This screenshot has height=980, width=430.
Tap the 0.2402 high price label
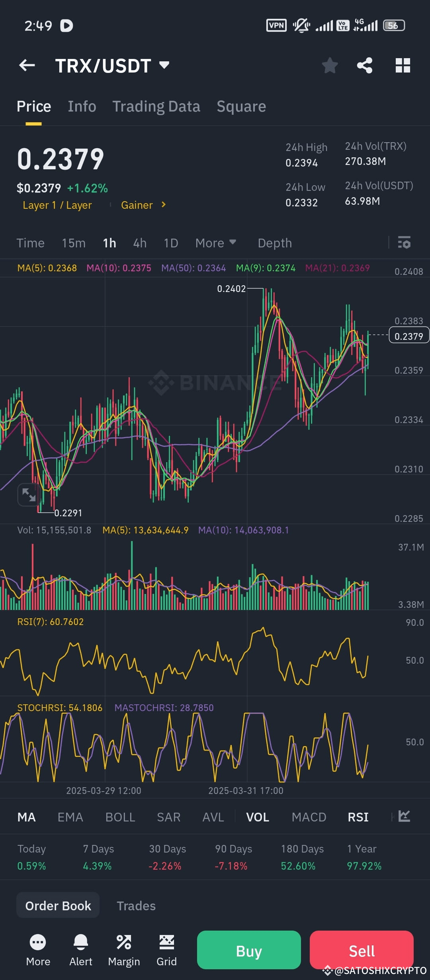[x=231, y=289]
